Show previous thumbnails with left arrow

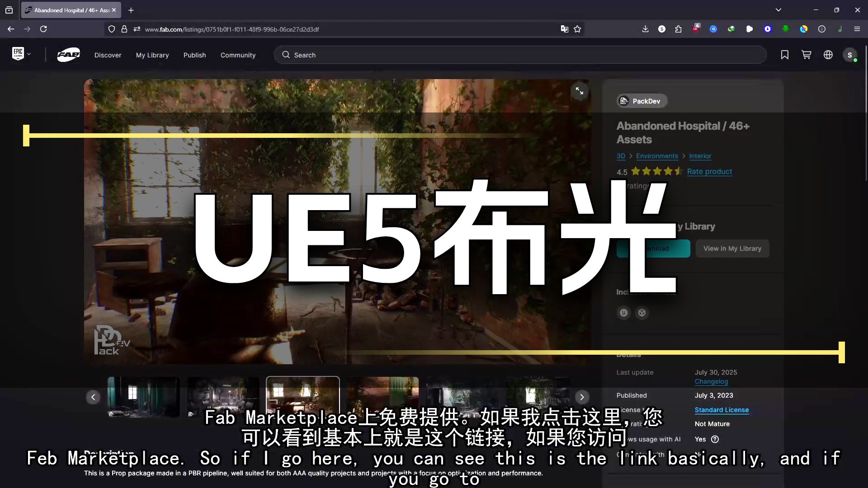[93, 397]
